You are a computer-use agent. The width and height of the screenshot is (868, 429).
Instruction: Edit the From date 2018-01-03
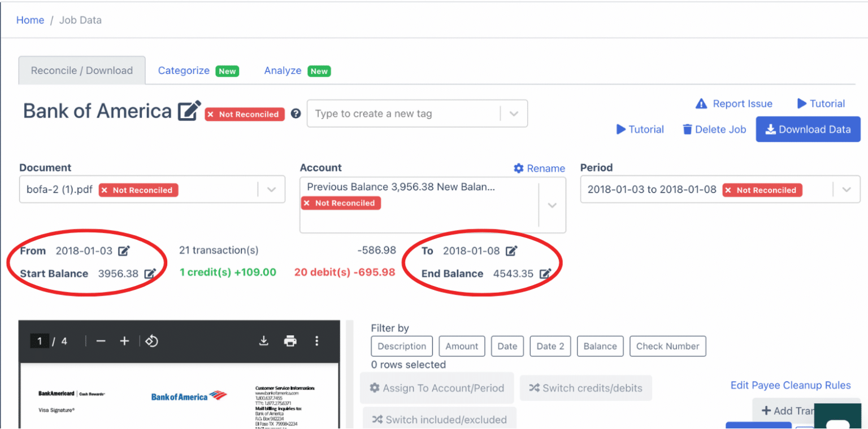[124, 251]
